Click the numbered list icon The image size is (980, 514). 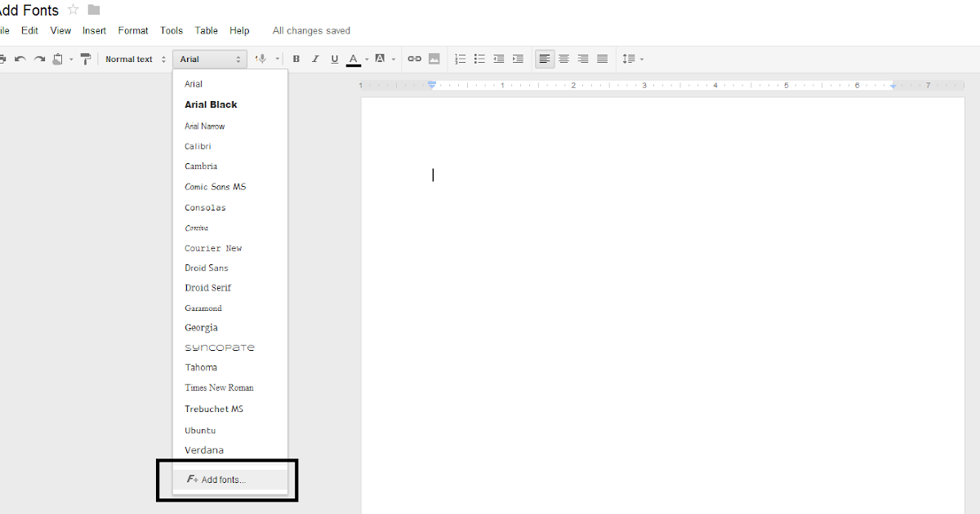[x=461, y=59]
